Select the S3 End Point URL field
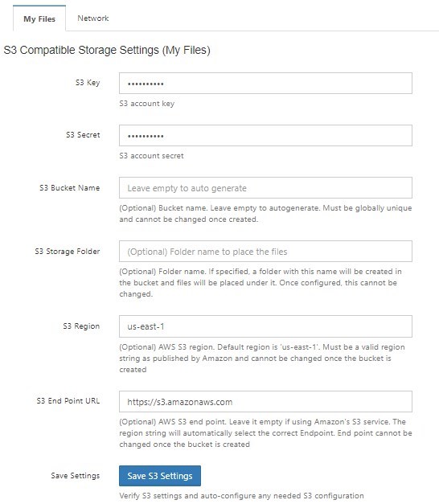 pos(265,401)
